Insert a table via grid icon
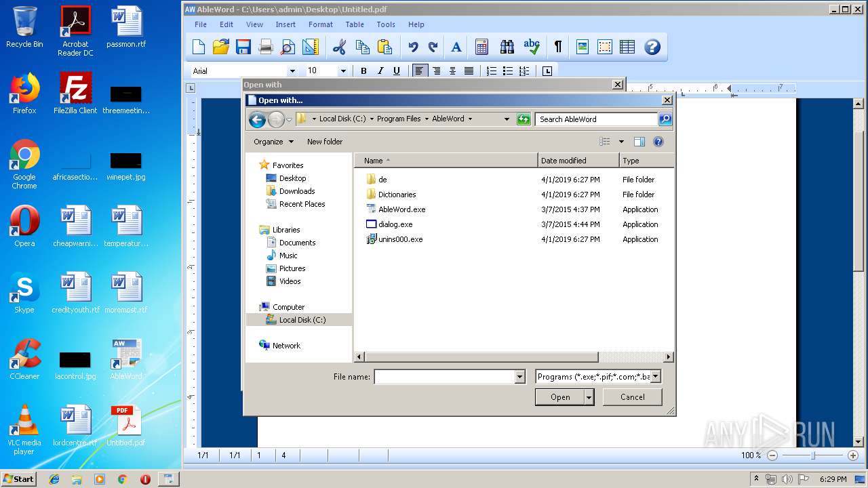868x488 pixels. 627,47
